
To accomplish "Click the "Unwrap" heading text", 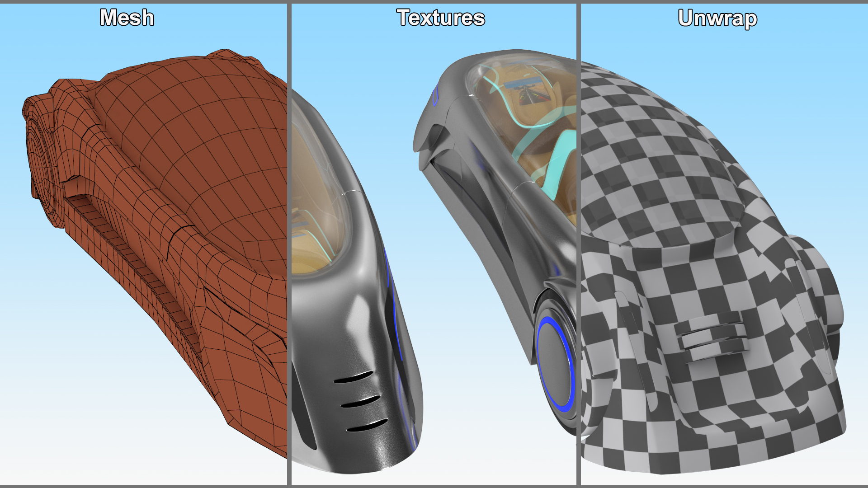I will [717, 19].
